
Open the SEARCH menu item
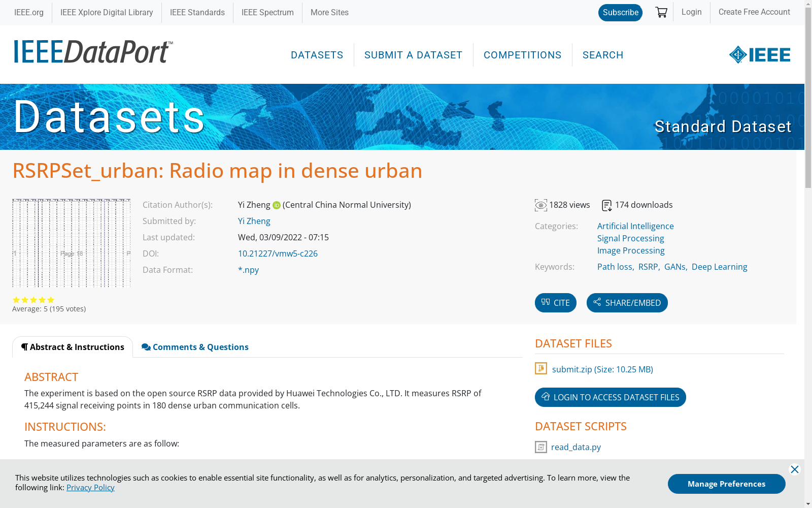(x=603, y=55)
